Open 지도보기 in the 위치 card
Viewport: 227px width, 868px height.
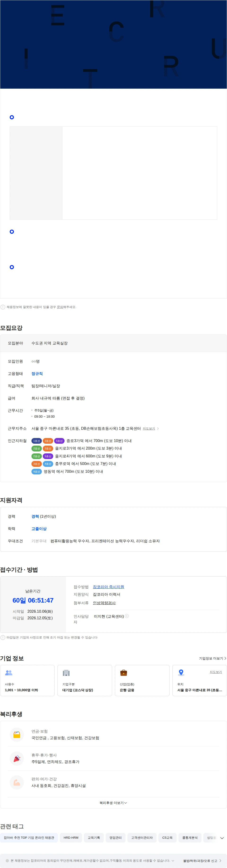[x=216, y=672]
